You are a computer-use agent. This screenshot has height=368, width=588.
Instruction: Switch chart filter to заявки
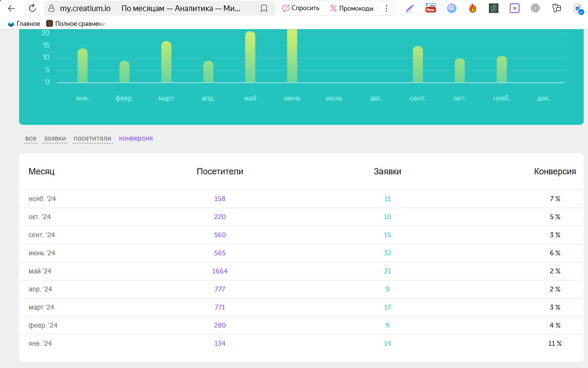(55, 139)
